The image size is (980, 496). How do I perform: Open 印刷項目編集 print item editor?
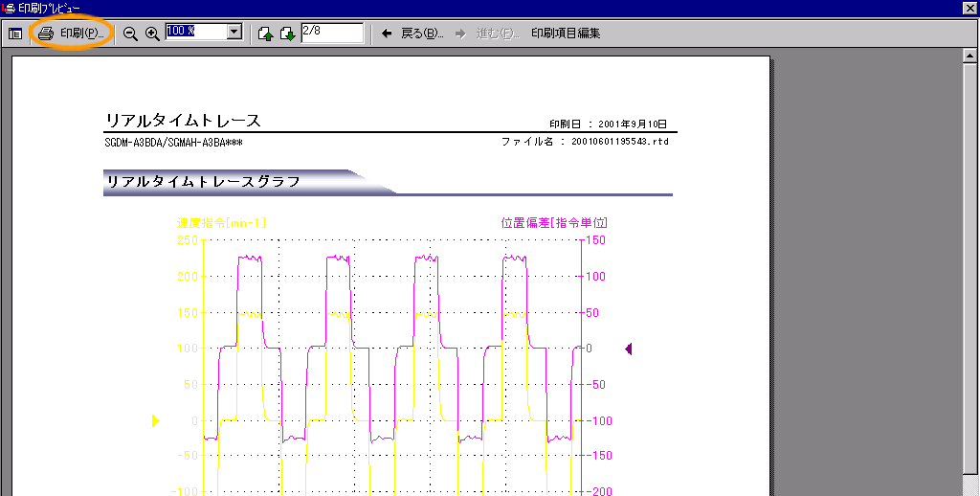pos(566,34)
